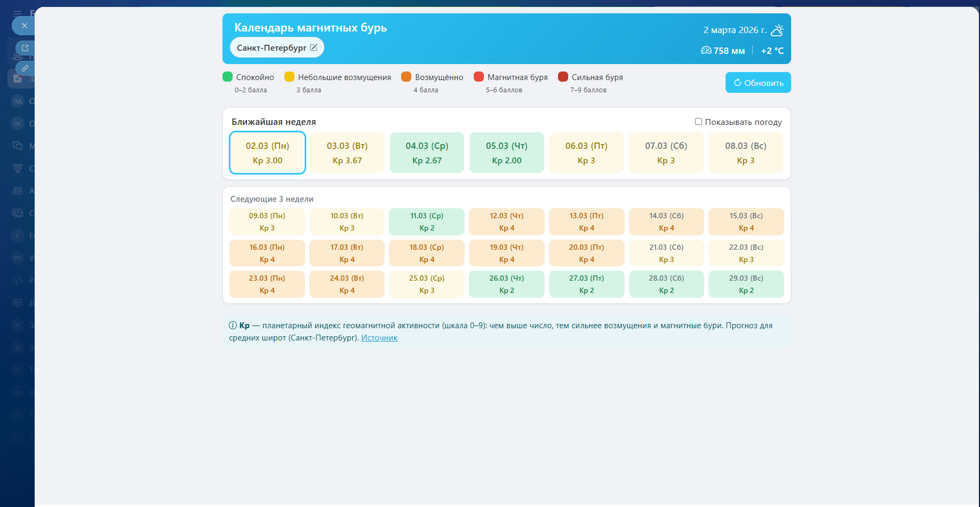Click the copy link icon
Screen dimensions: 980x507
(x=25, y=68)
